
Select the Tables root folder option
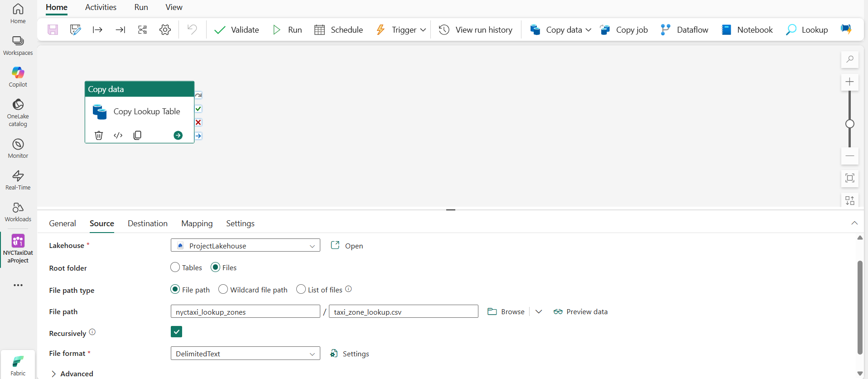point(175,267)
